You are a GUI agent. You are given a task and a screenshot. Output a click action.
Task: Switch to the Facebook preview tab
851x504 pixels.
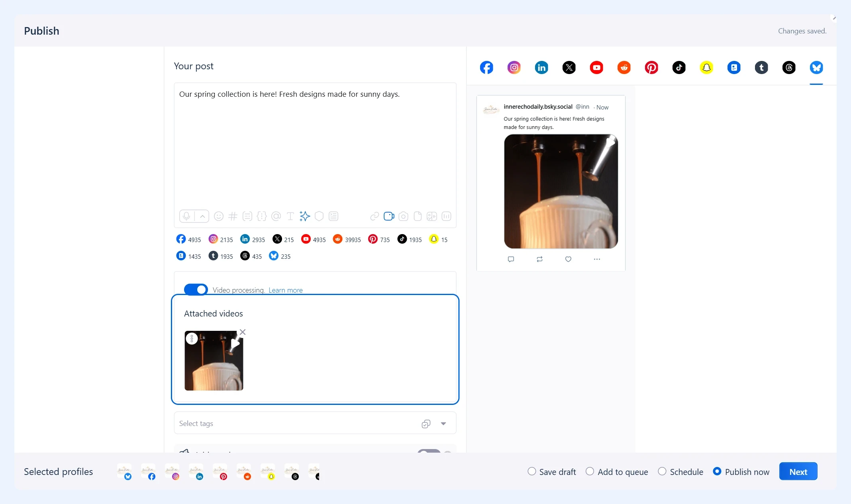coord(486,67)
